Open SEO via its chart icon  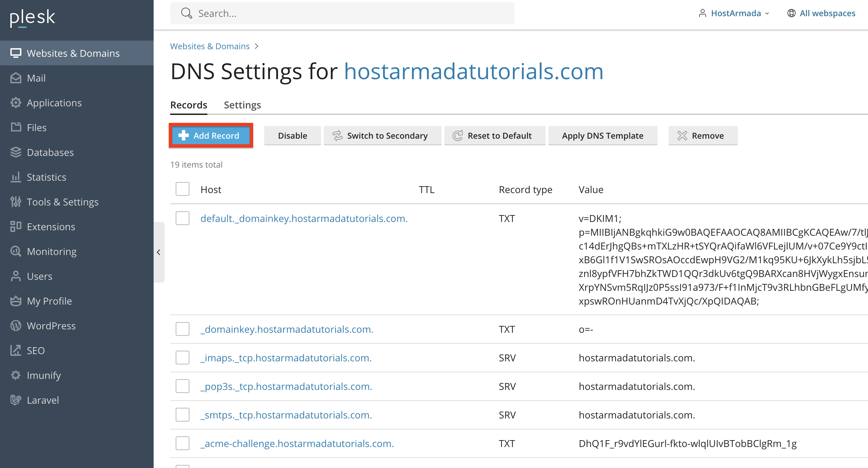(x=16, y=351)
